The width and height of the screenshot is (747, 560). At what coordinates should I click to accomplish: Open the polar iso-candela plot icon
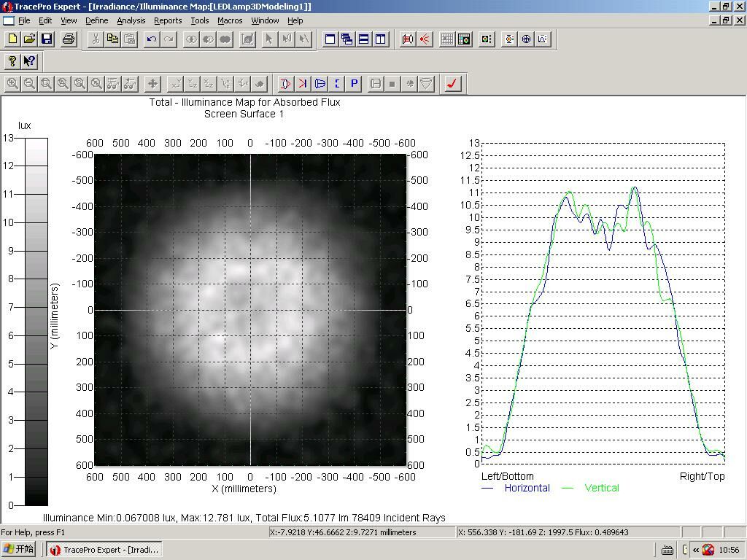526,39
